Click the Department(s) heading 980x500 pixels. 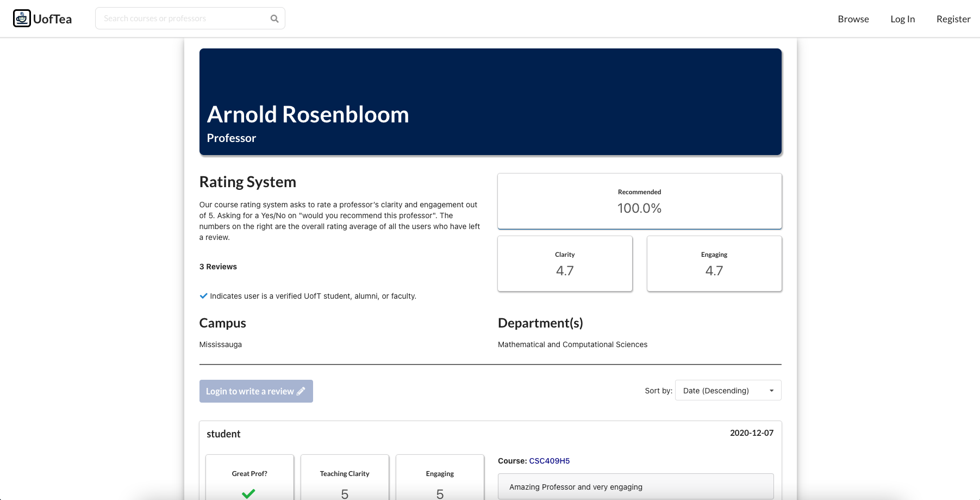pos(540,323)
